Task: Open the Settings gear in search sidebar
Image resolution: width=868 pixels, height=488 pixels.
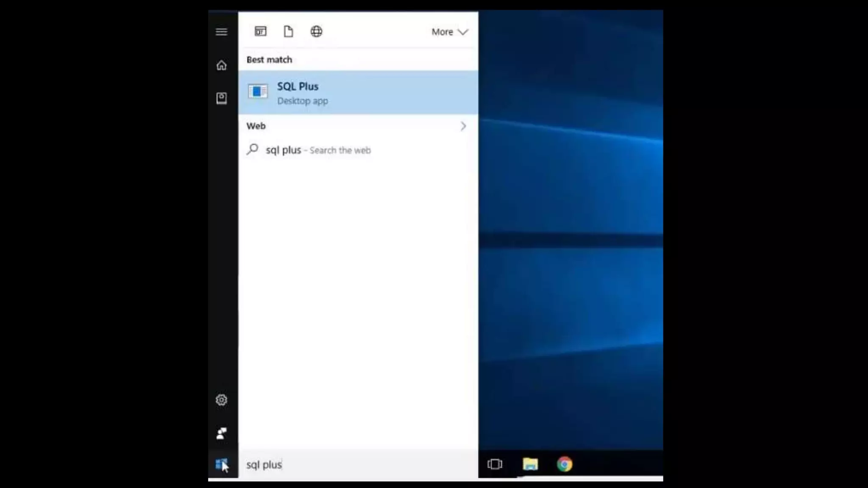Action: tap(221, 400)
